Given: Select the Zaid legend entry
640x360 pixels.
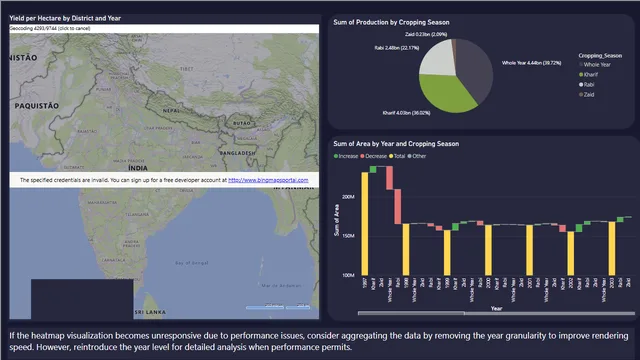Looking at the screenshot, I should click(x=587, y=94).
